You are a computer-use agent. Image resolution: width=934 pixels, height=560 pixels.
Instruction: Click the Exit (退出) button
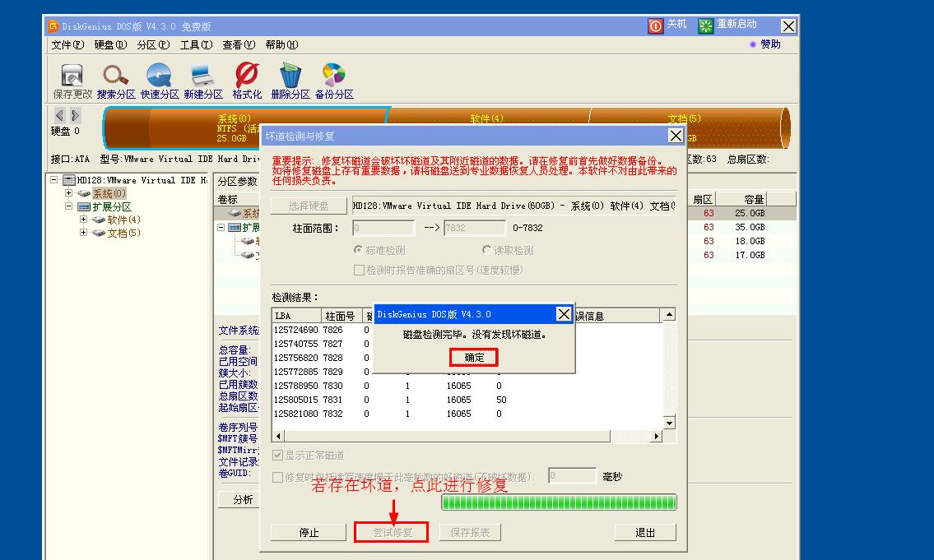click(645, 532)
